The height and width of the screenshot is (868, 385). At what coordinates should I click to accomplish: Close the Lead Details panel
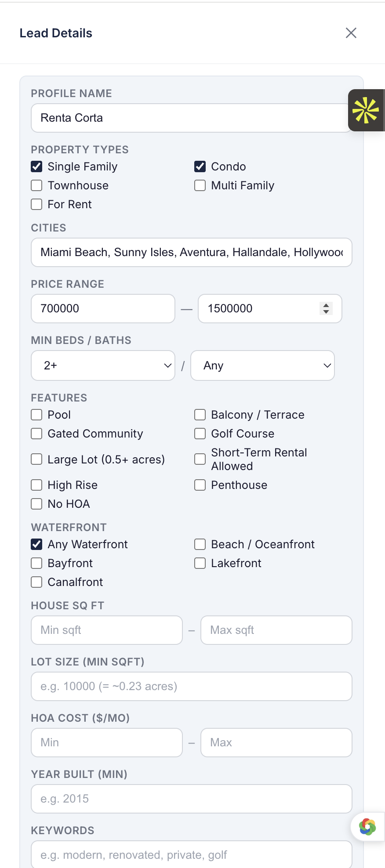point(351,33)
